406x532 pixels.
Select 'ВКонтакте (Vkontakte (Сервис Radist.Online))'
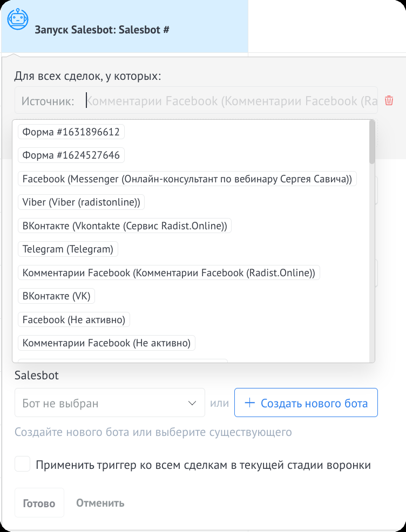(x=125, y=226)
